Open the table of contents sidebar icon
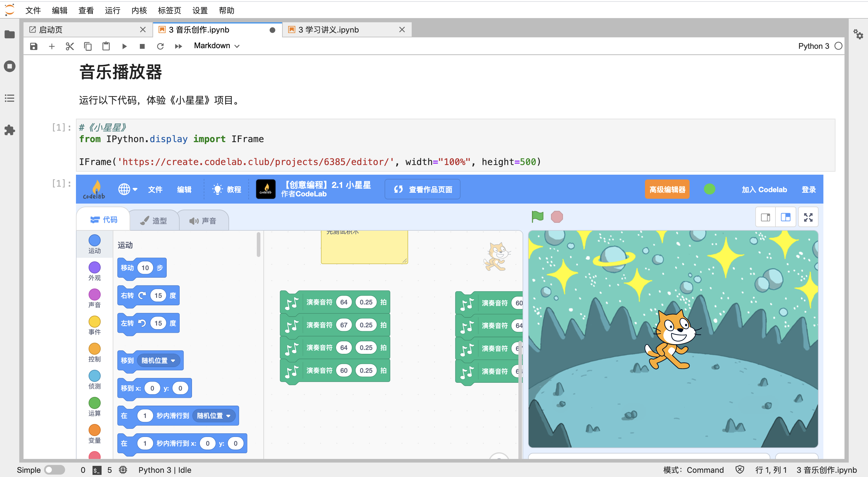The height and width of the screenshot is (477, 868). click(10, 98)
